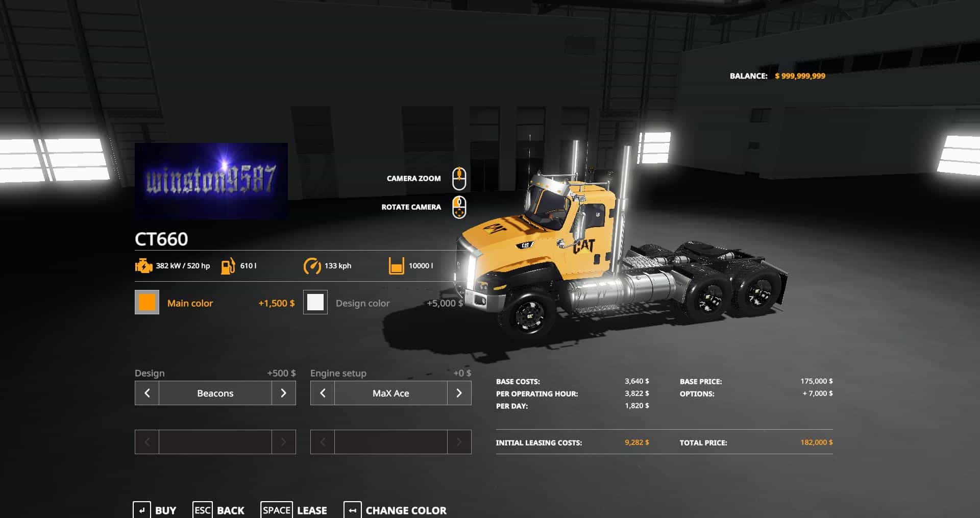The width and height of the screenshot is (980, 518).
Task: Click the engine power icon
Action: (143, 266)
